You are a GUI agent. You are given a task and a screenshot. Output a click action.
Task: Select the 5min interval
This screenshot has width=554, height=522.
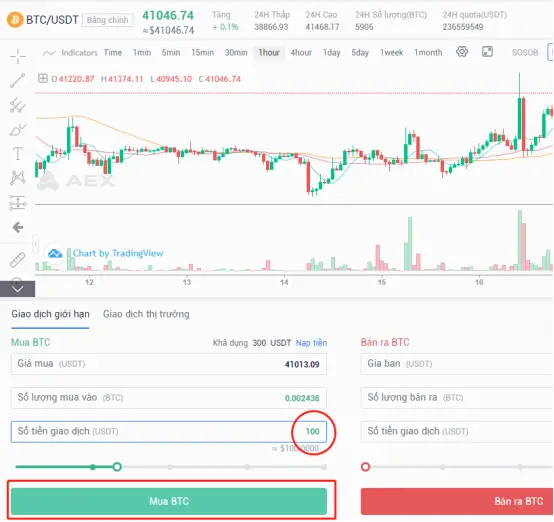pyautogui.click(x=171, y=53)
